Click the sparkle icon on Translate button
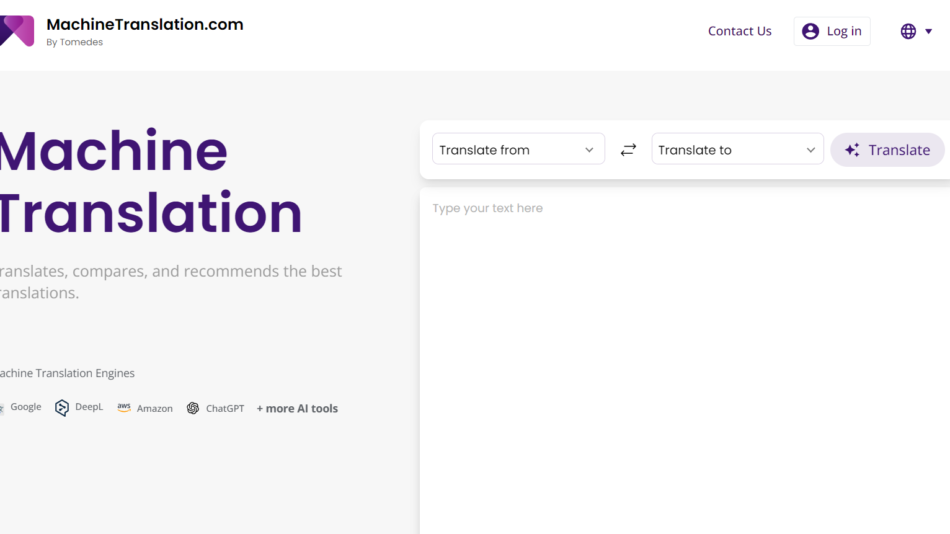Screen dimensions: 950x534 852,150
